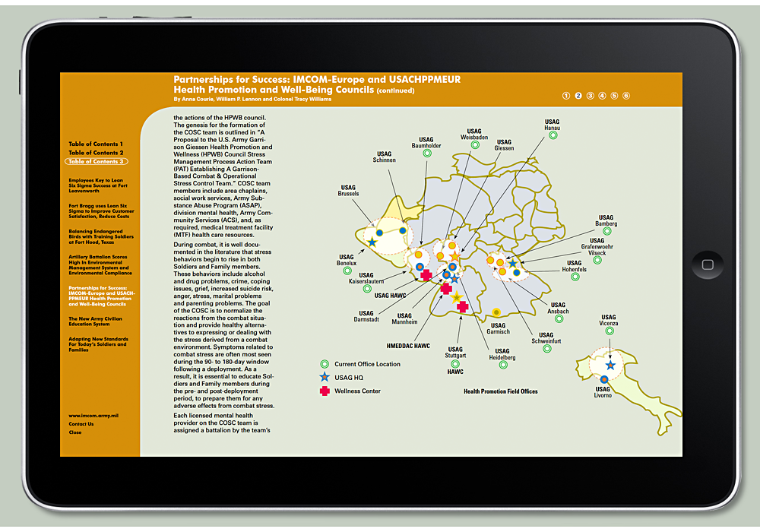The image size is (760, 532).
Task: Open the Artillery Battalion Scores article
Action: point(100,265)
